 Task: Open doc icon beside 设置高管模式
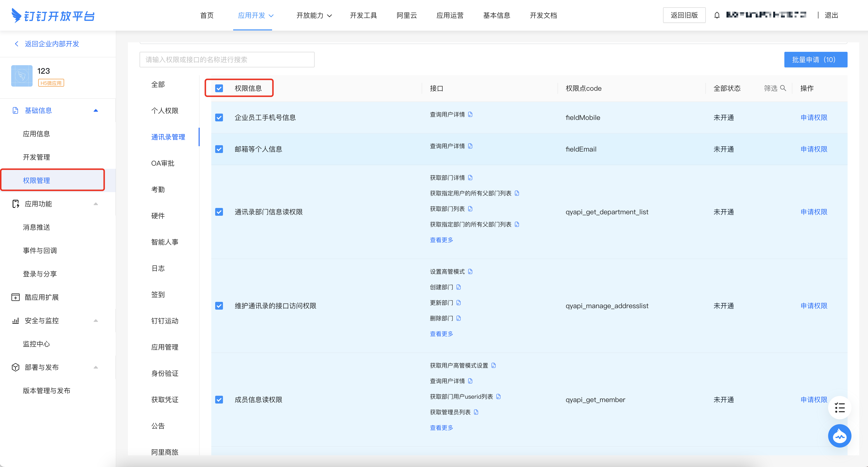point(470,271)
